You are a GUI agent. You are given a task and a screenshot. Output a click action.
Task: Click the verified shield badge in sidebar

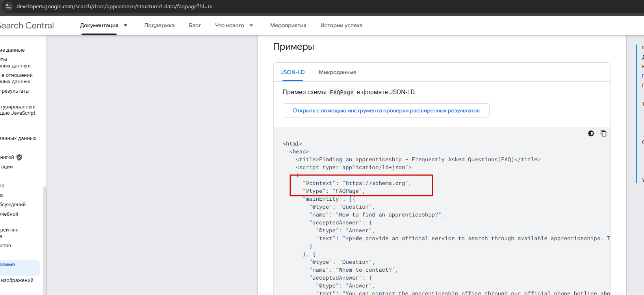(x=19, y=157)
